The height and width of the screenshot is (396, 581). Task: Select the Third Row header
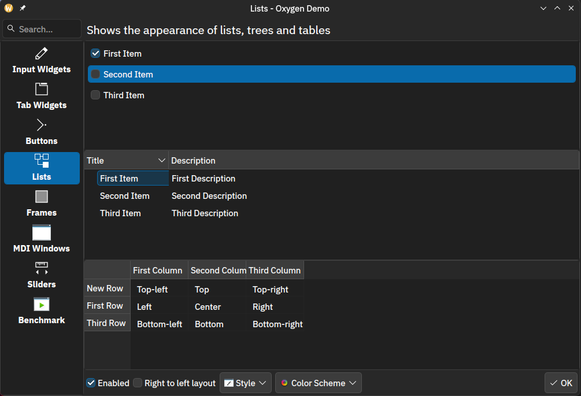(107, 323)
